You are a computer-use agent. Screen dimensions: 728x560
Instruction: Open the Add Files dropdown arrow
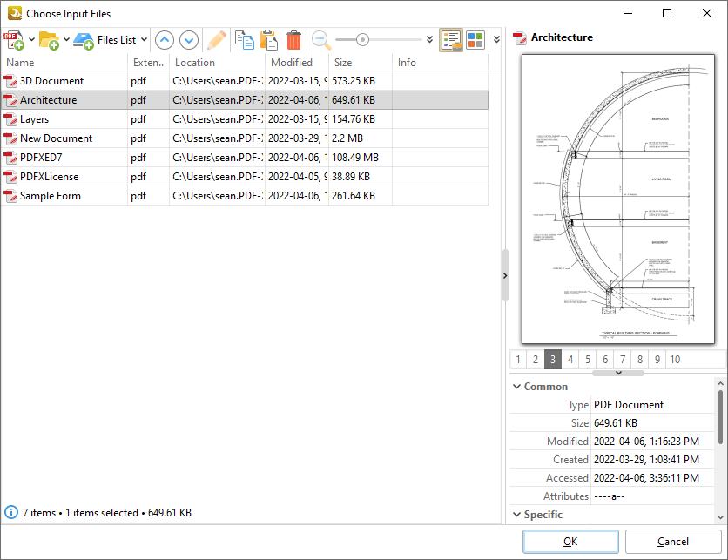[31, 39]
